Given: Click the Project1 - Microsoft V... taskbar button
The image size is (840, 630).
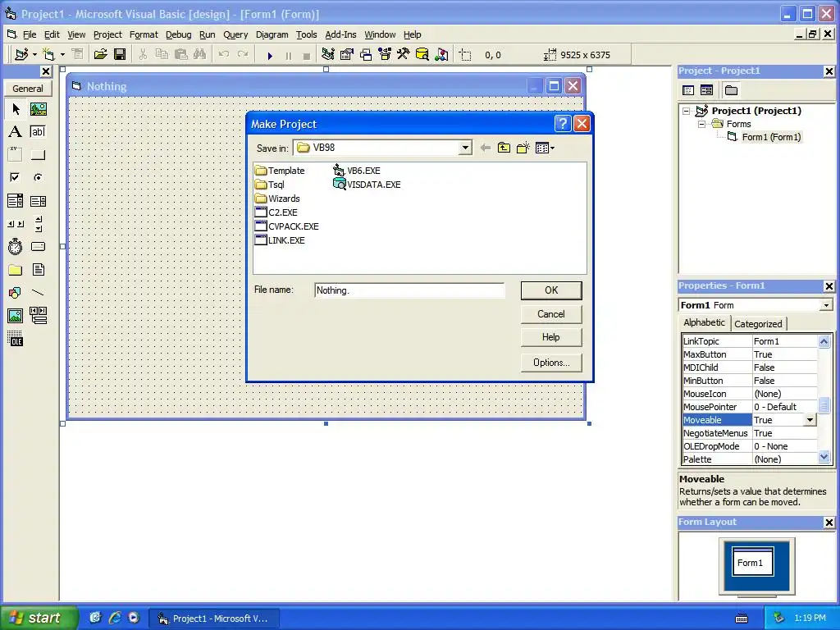Looking at the screenshot, I should [213, 619].
